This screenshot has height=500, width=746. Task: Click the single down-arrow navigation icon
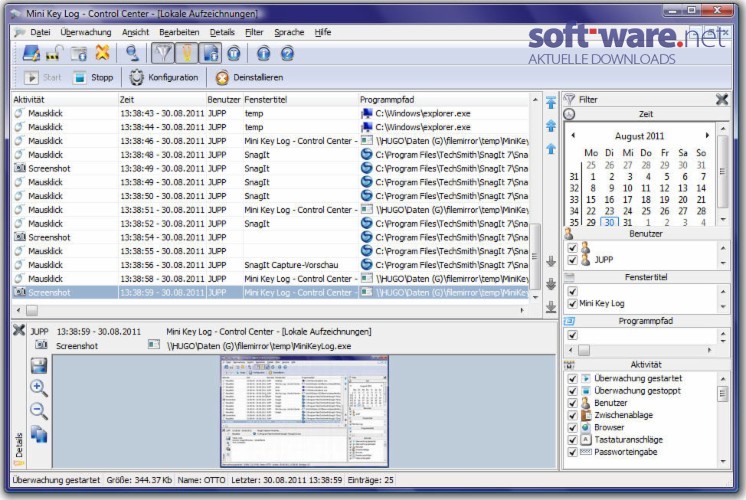(x=551, y=261)
